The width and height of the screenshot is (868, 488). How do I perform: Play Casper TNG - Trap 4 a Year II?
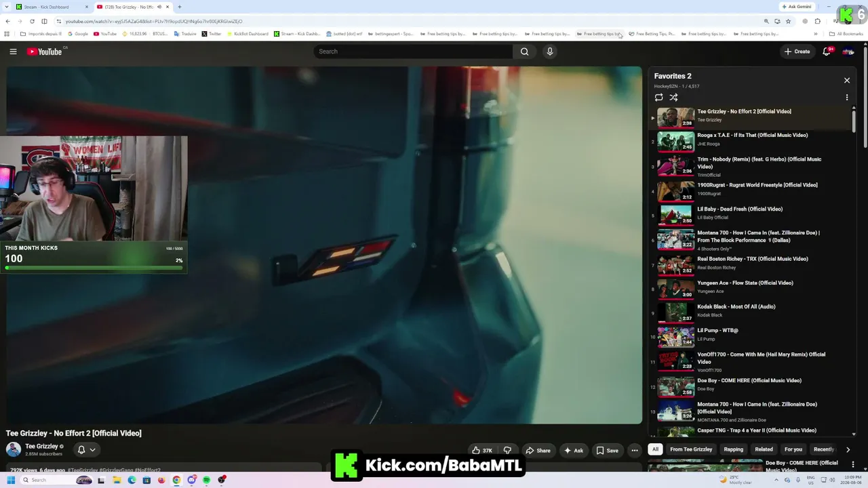pyautogui.click(x=749, y=431)
